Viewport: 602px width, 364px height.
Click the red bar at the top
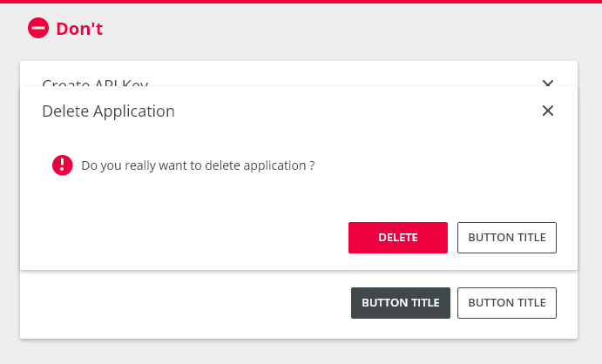tap(301, 2)
